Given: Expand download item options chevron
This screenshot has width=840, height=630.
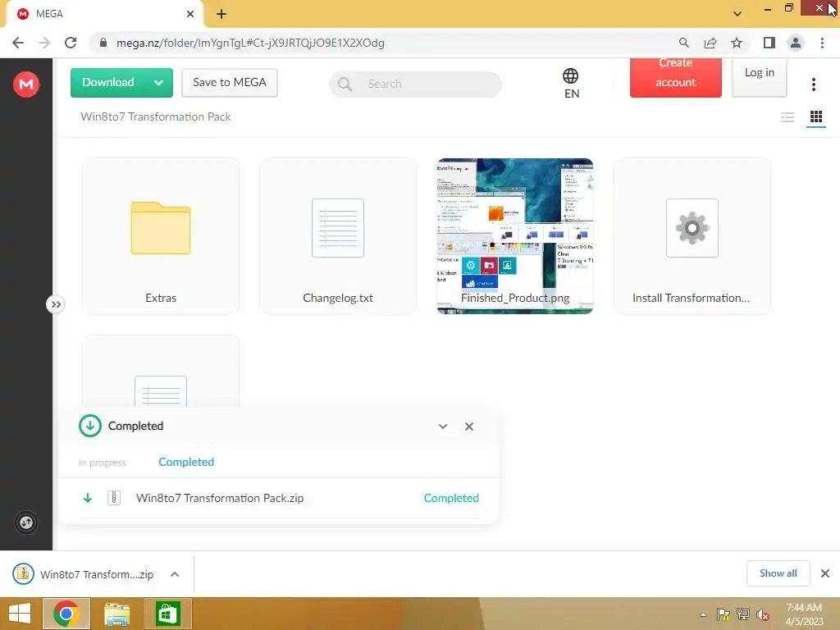Looking at the screenshot, I should pos(175,574).
